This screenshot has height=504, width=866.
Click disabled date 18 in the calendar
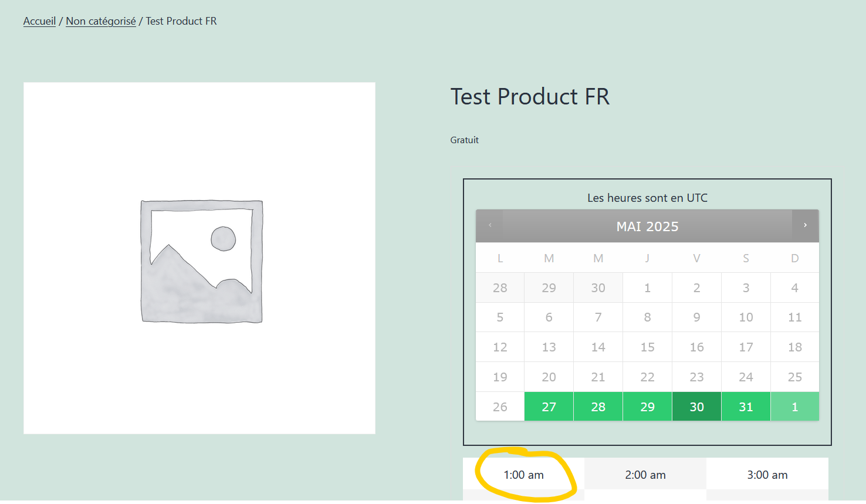coord(795,347)
